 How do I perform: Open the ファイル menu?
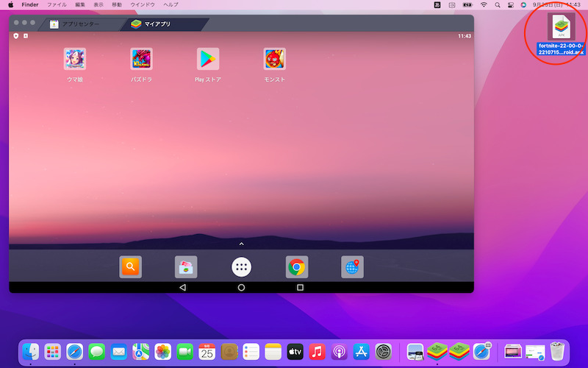point(57,4)
